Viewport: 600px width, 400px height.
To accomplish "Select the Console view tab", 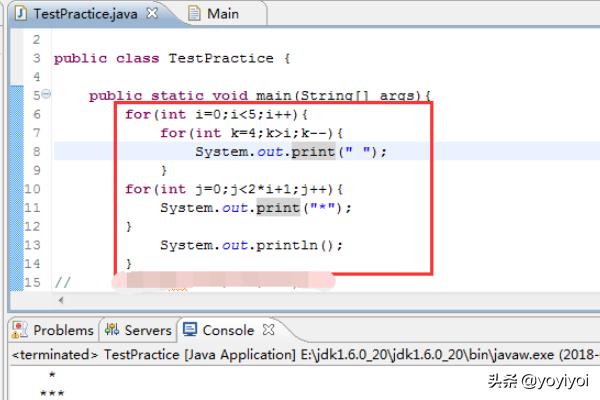I will [228, 330].
